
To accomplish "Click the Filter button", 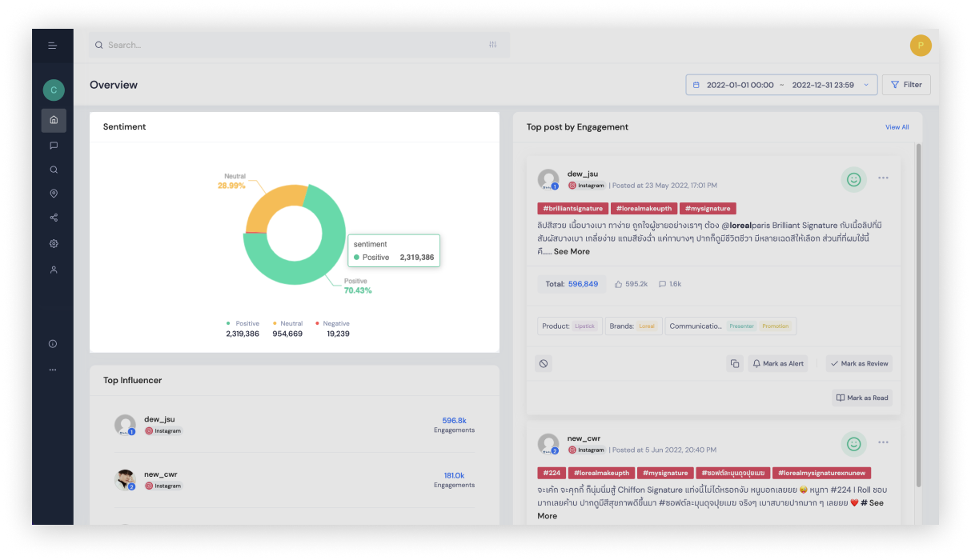I will click(906, 85).
